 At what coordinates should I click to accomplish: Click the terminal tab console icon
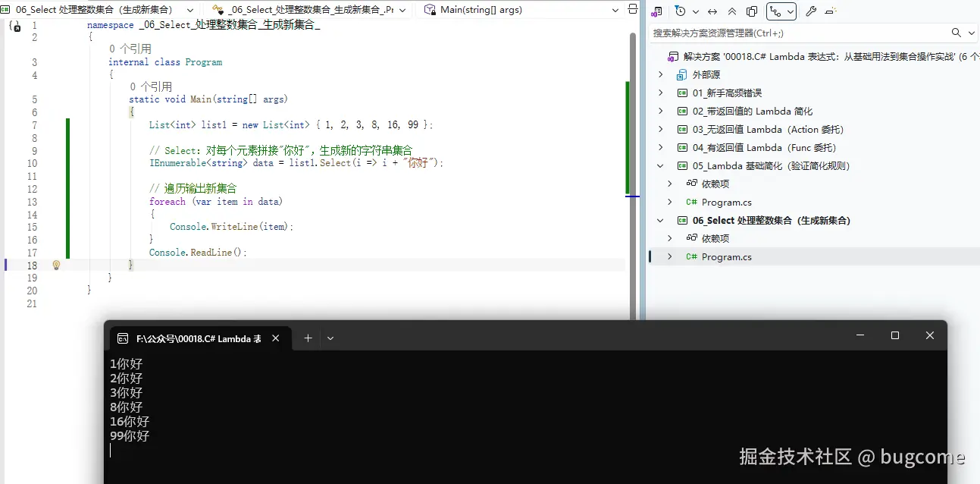(x=123, y=339)
